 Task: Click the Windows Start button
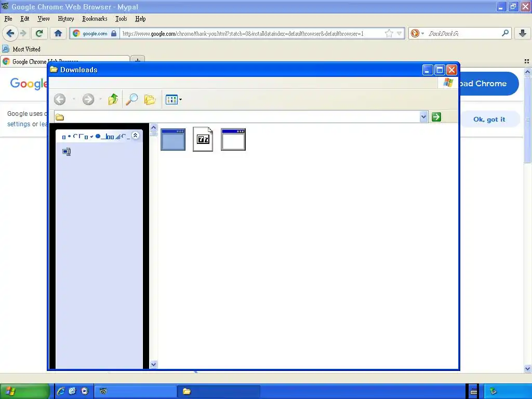click(24, 391)
